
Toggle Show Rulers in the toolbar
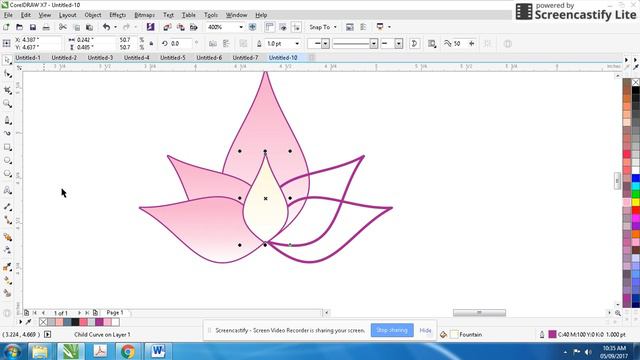point(269,27)
